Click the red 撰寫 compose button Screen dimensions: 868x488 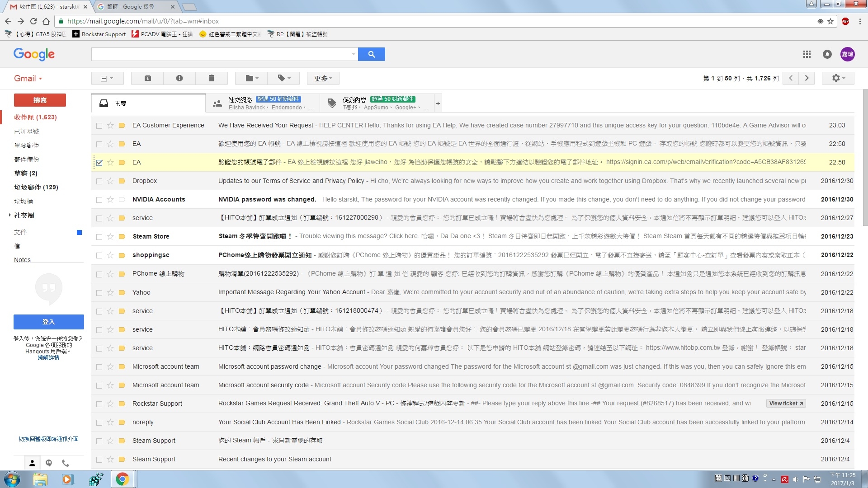(x=40, y=100)
